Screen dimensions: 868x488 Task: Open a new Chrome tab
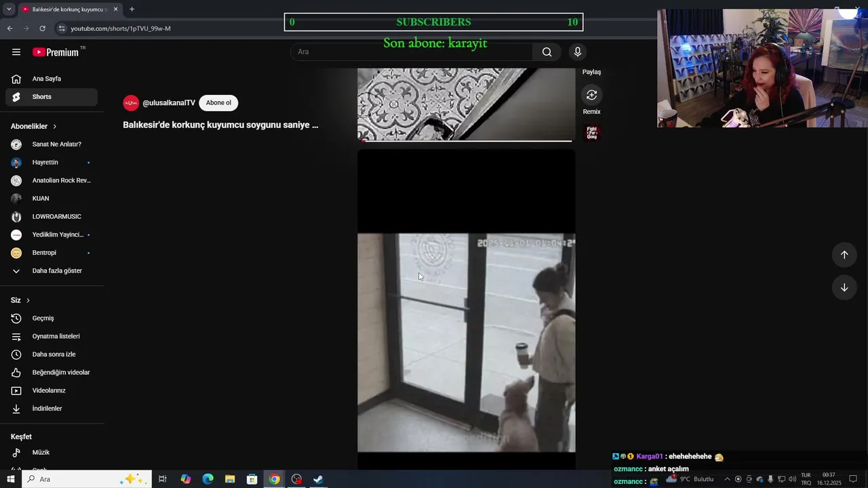(x=132, y=9)
